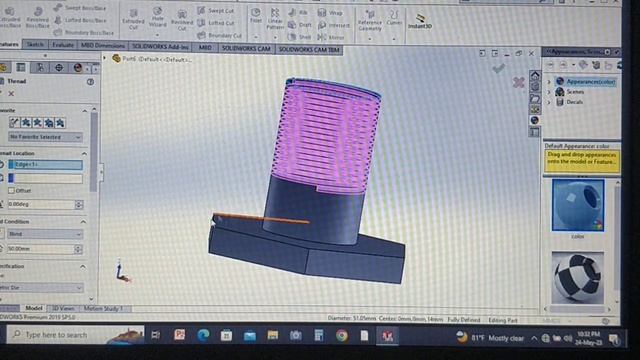Open the PropertyManager tab icon
This screenshot has height=360, width=640.
point(21,67)
